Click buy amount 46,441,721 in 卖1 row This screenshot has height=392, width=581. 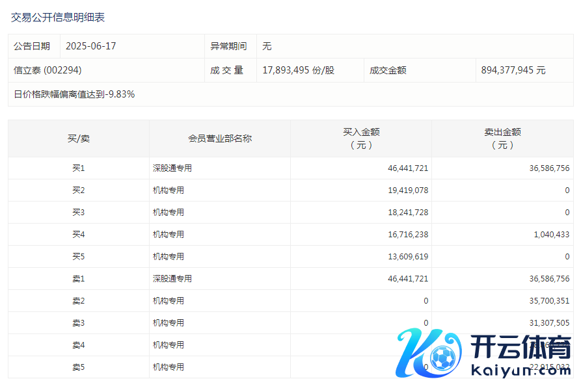click(x=408, y=279)
